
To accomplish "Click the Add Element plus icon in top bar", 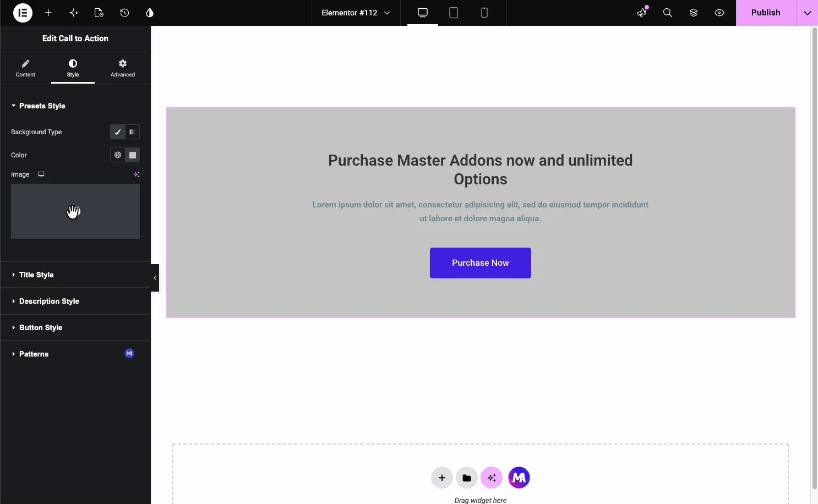I will click(48, 13).
